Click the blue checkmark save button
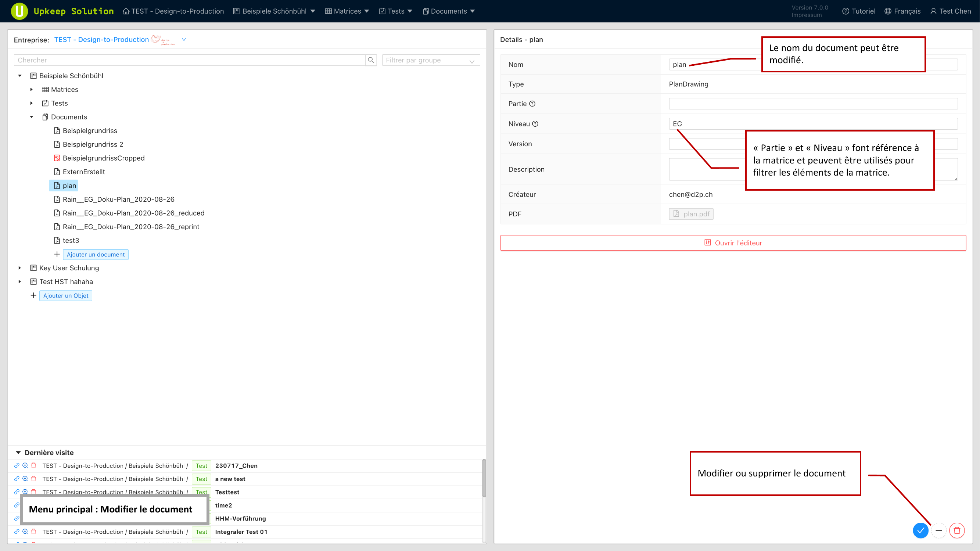 click(x=920, y=530)
